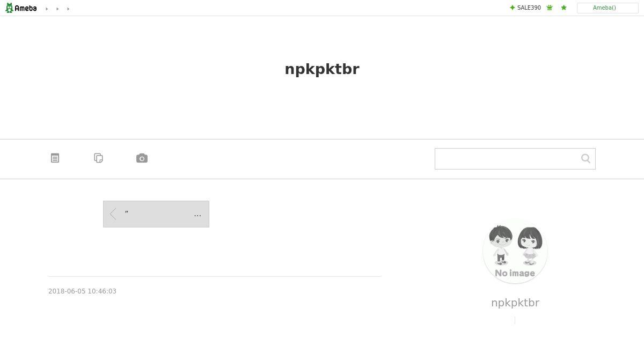
Task: Focus the blog search input field
Action: (508, 159)
